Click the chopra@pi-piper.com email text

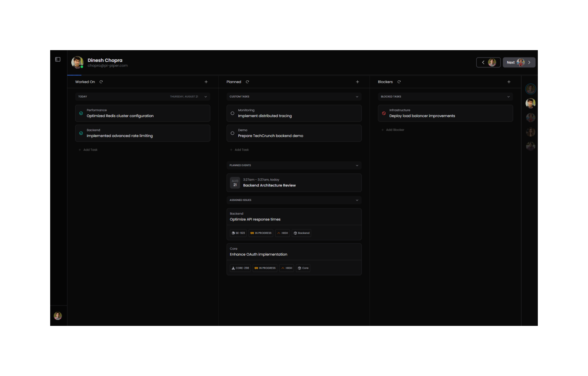108,66
